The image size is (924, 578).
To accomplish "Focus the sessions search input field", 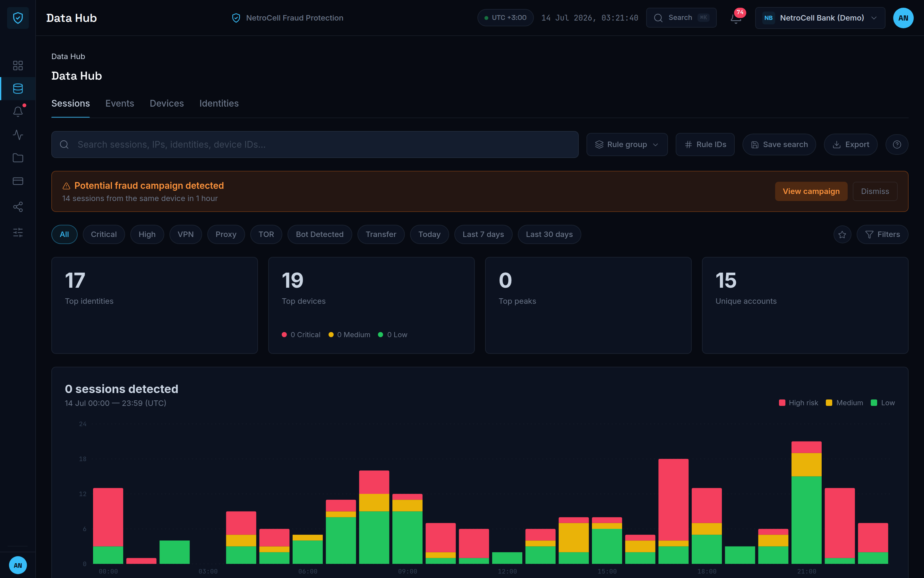I will pyautogui.click(x=315, y=144).
